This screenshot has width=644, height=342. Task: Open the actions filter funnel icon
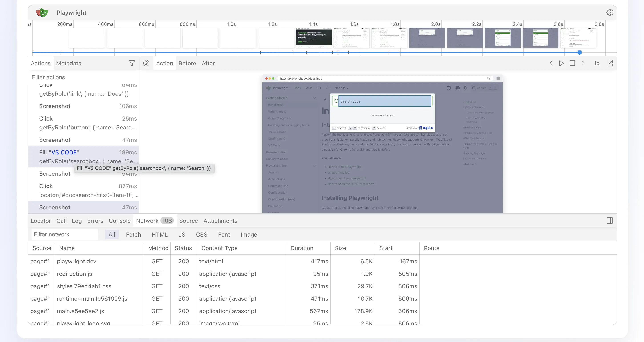pos(131,63)
